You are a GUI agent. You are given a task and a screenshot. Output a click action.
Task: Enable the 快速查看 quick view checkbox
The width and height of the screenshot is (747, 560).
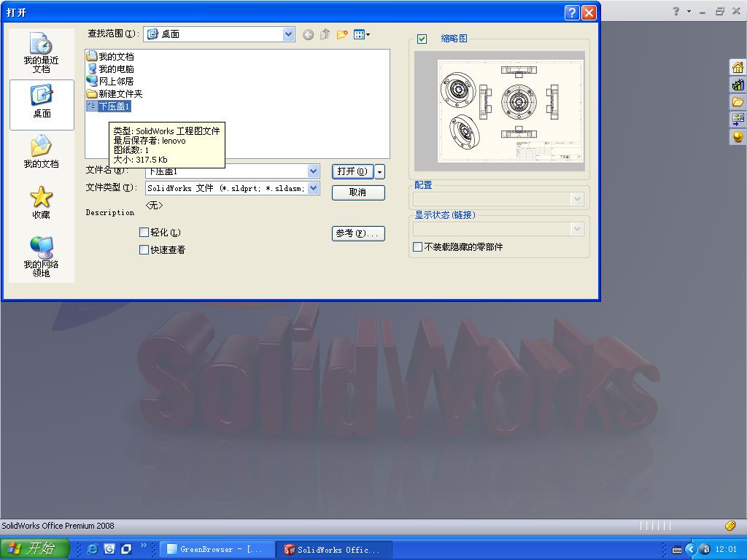point(144,249)
